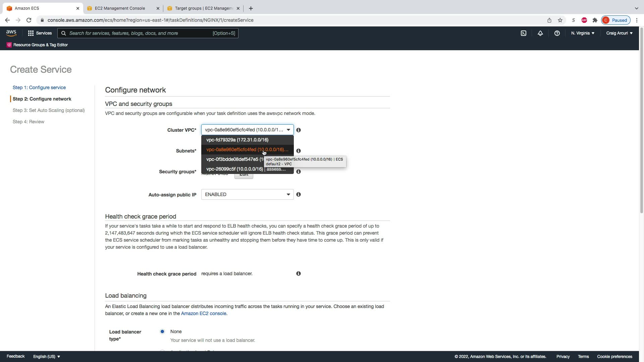Choose vpc-fd79329a (172.31.0.0/16) option

[237, 140]
